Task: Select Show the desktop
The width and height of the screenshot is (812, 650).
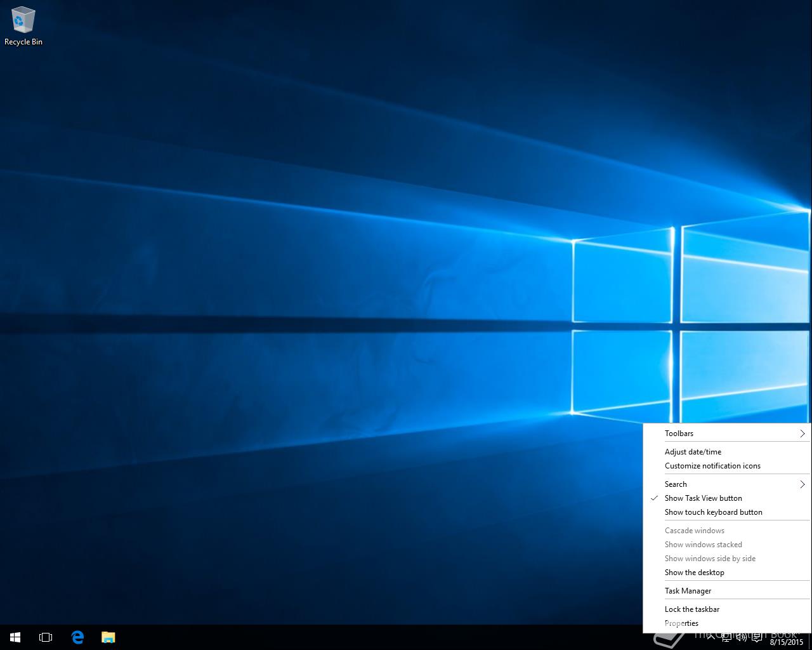Action: pyautogui.click(x=727, y=573)
